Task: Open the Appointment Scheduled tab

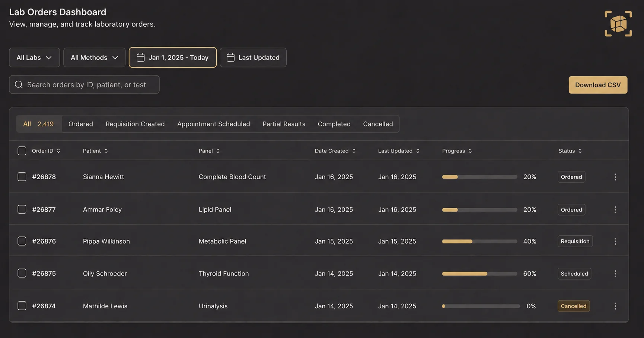Action: click(x=214, y=124)
